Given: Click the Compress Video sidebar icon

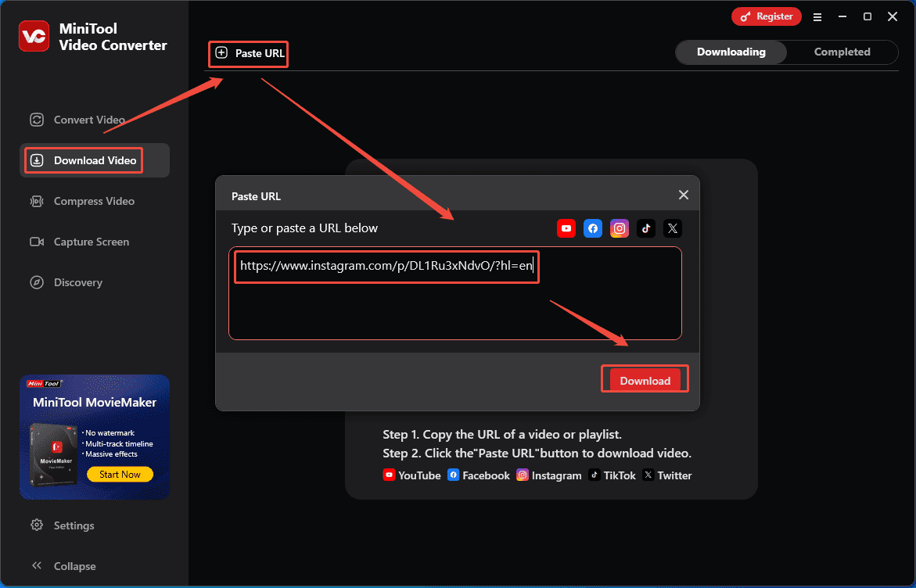Looking at the screenshot, I should pos(37,202).
